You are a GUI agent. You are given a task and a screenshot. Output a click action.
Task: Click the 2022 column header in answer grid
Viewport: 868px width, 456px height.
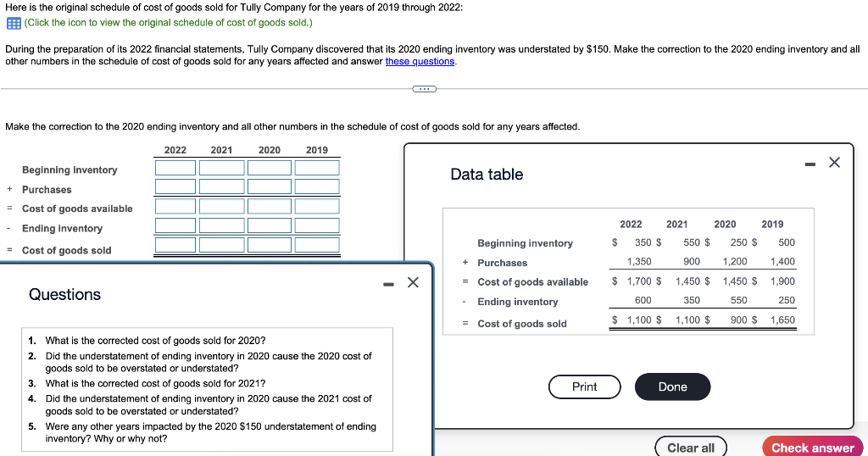click(x=175, y=150)
